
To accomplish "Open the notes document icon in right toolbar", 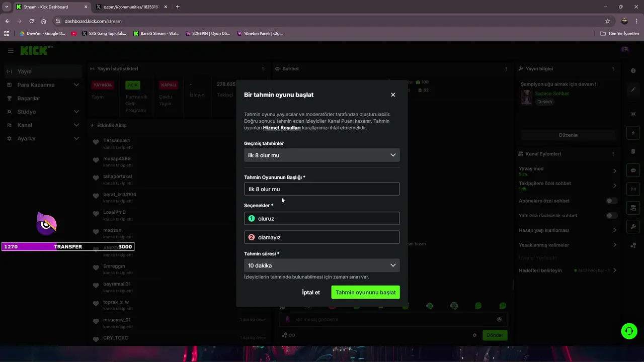I will (x=633, y=151).
